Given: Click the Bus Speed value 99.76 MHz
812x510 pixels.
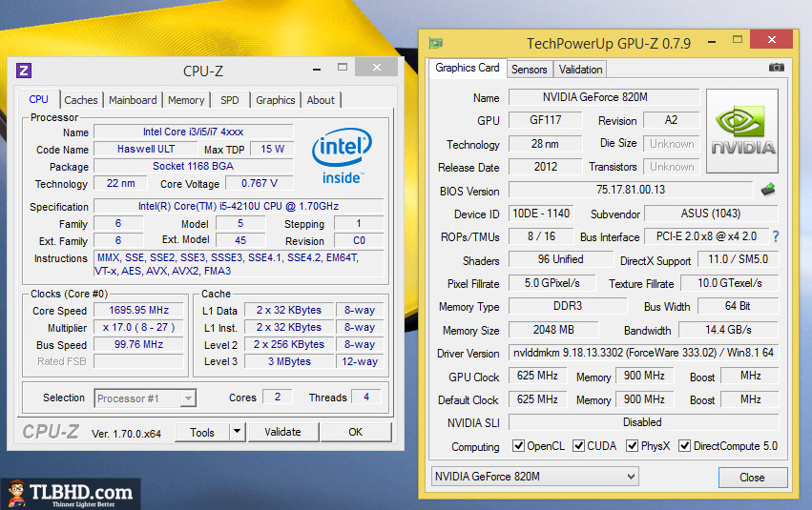Looking at the screenshot, I should click(x=138, y=344).
